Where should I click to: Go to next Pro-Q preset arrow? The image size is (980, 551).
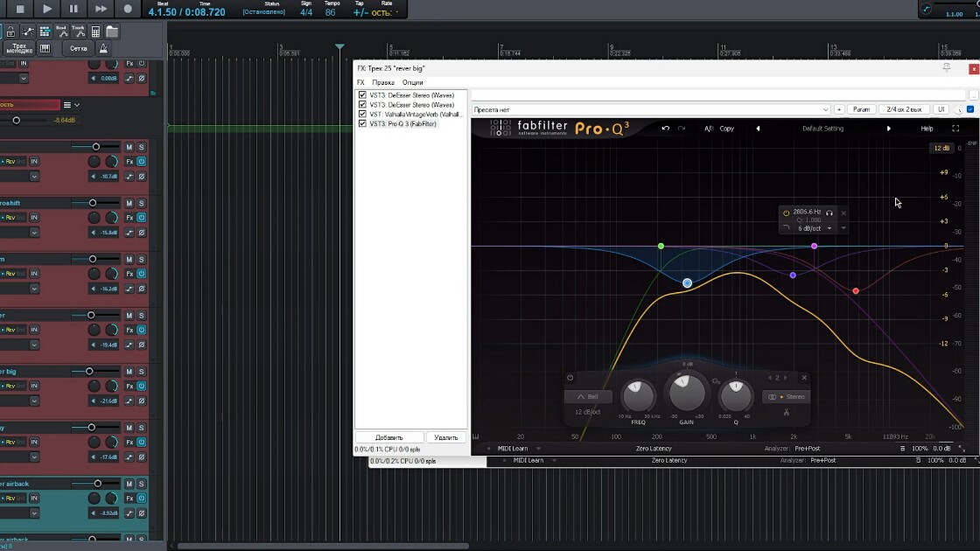889,129
